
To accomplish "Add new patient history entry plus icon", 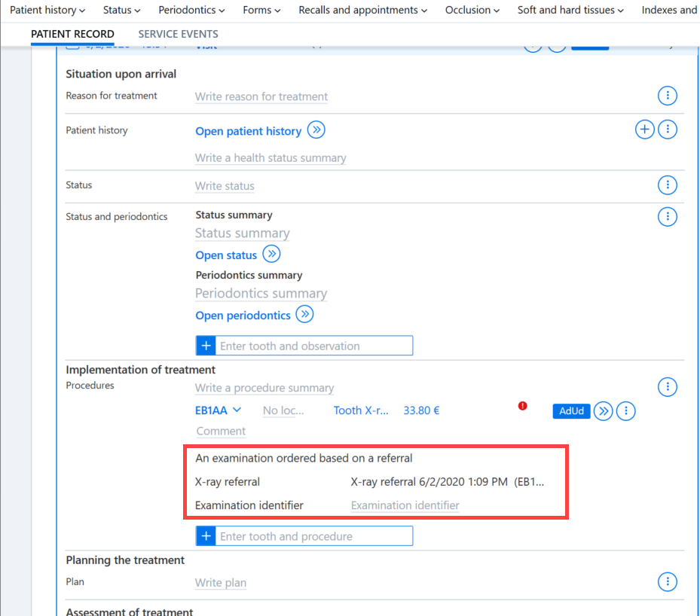I will pos(645,130).
